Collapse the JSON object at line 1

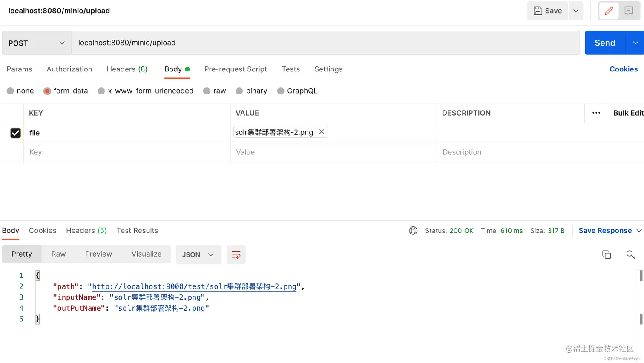tap(37, 276)
